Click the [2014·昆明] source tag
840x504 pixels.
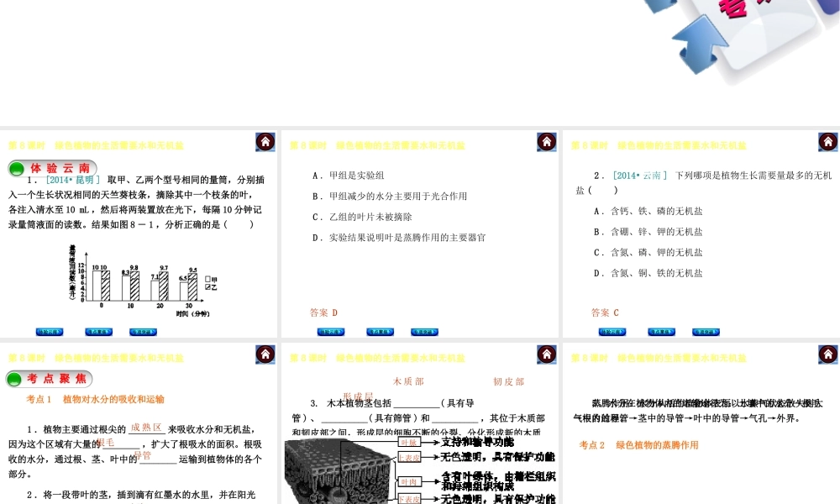click(73, 180)
